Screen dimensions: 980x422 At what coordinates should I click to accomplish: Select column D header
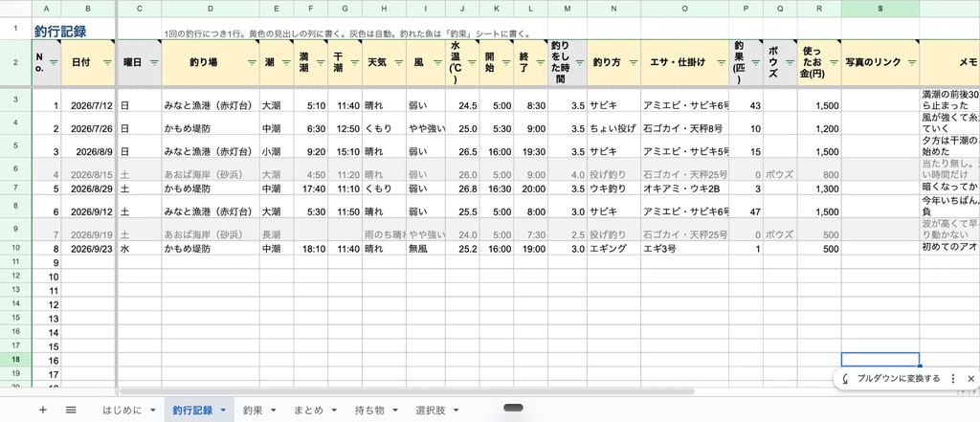pyautogui.click(x=211, y=9)
